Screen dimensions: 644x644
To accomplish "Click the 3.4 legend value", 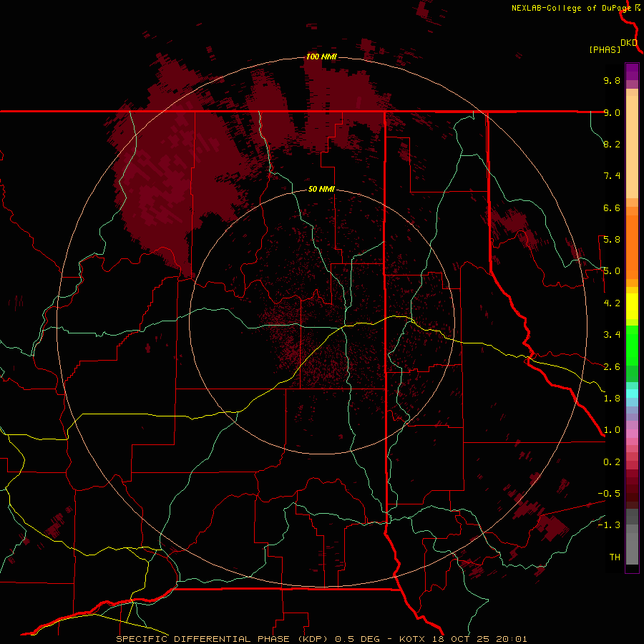I will [612, 335].
